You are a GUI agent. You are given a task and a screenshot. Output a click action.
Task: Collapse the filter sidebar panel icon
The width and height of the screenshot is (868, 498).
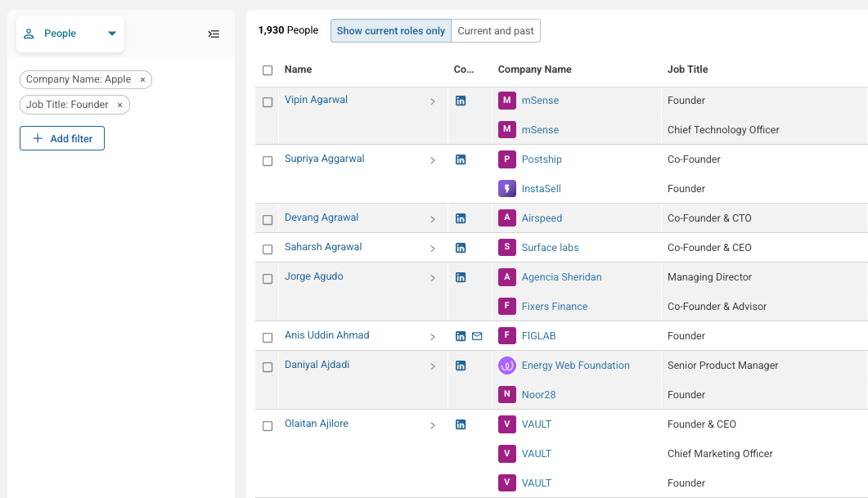point(214,34)
